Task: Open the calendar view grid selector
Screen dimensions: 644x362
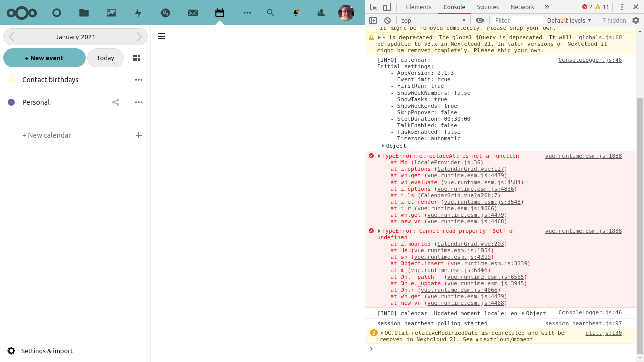Action: (x=136, y=58)
